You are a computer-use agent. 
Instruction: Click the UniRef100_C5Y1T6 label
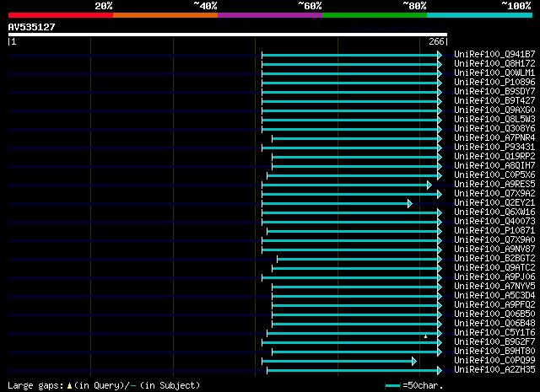pyautogui.click(x=495, y=333)
